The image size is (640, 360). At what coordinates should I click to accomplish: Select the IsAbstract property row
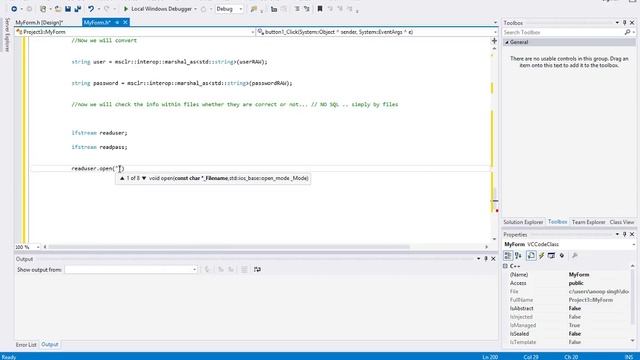coord(567,309)
